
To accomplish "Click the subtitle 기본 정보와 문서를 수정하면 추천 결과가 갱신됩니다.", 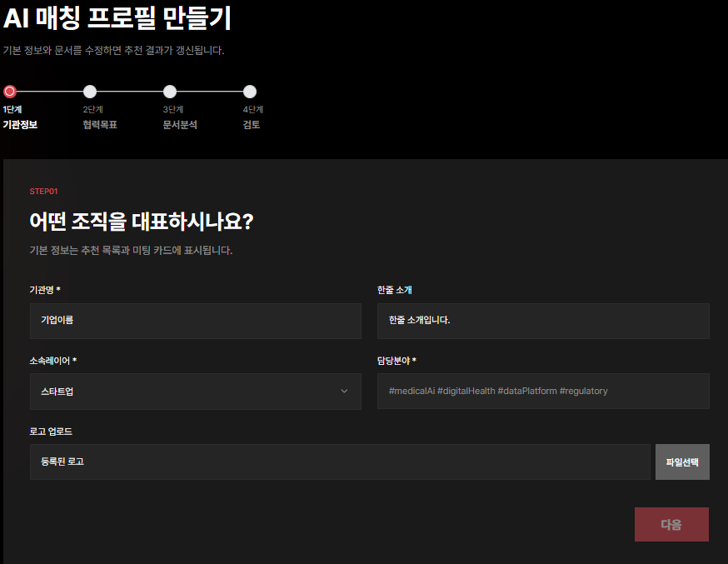I will tap(114, 50).
